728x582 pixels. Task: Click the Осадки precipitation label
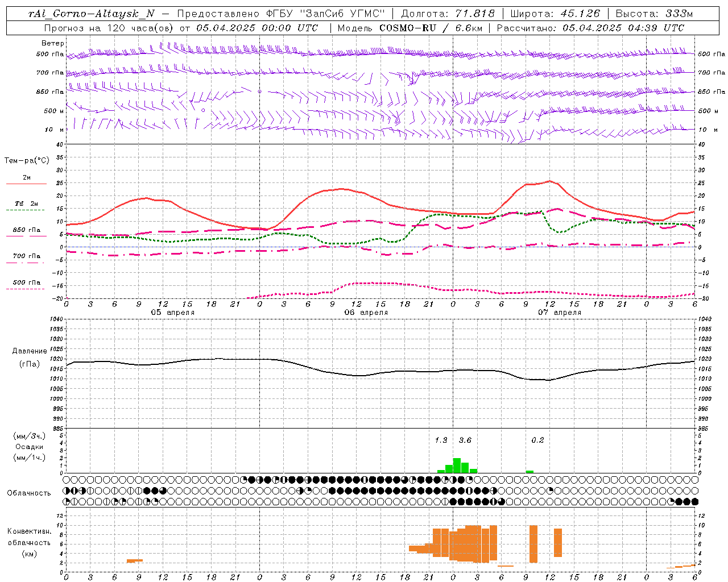point(30,447)
